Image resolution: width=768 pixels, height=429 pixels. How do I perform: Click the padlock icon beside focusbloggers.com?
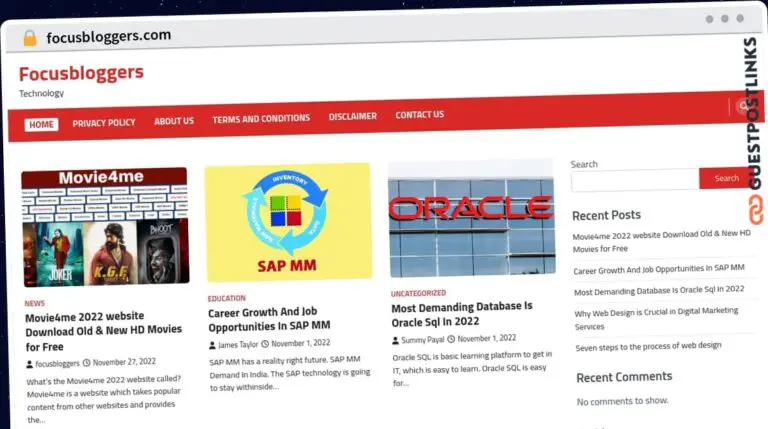pos(30,38)
